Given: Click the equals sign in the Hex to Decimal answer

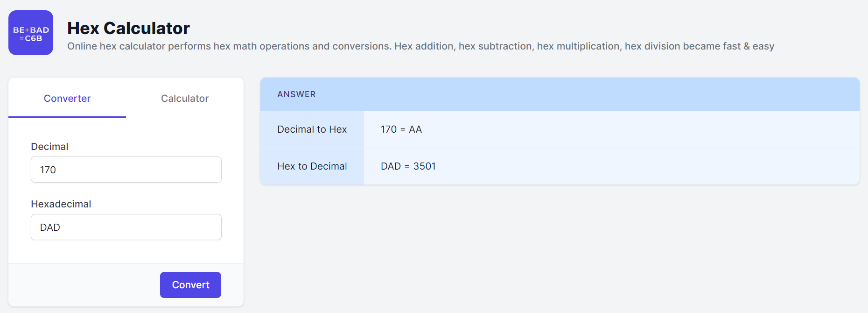Looking at the screenshot, I should 407,167.
